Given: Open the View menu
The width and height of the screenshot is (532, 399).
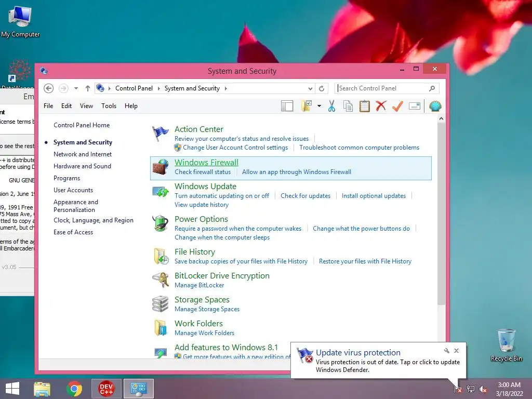Looking at the screenshot, I should pyautogui.click(x=87, y=106).
